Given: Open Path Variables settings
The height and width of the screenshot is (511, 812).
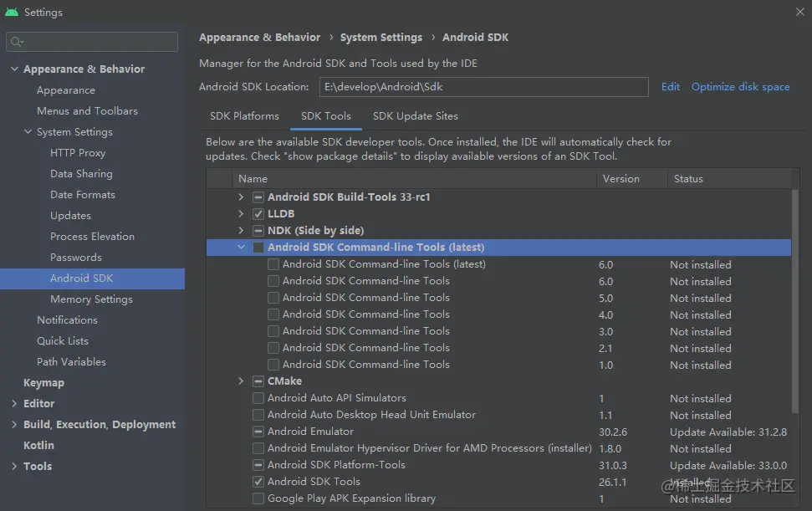Looking at the screenshot, I should [71, 362].
